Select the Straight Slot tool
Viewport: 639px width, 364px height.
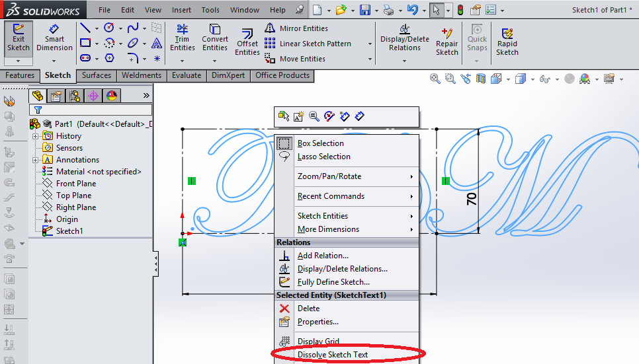tap(85, 58)
